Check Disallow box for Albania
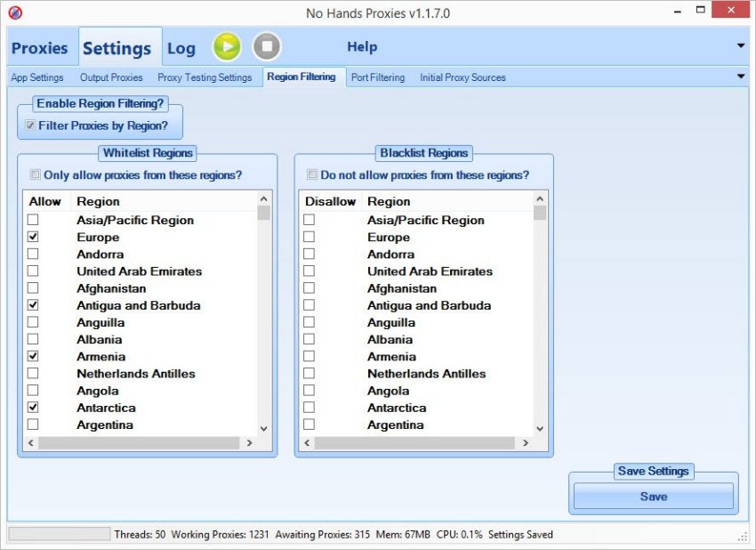 (309, 339)
